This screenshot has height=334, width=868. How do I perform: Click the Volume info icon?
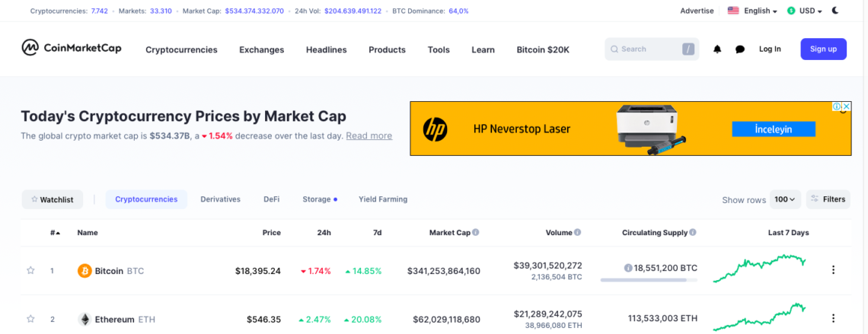pyautogui.click(x=577, y=233)
